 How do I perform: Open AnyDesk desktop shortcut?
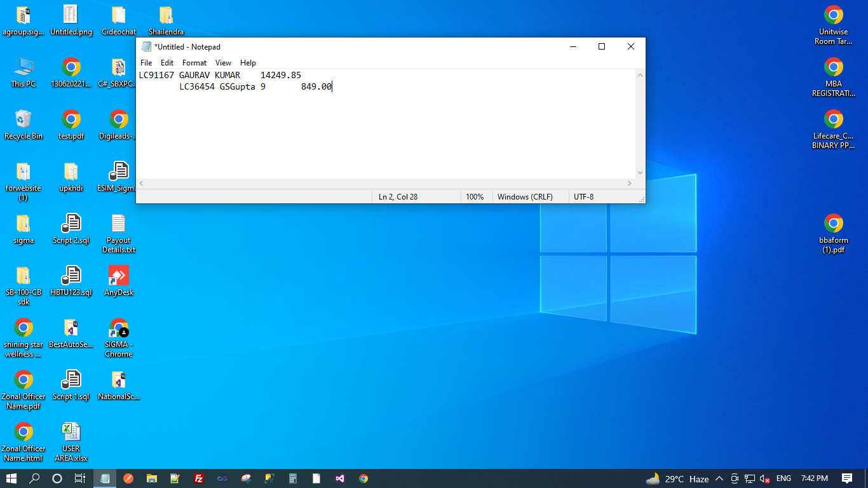point(119,281)
